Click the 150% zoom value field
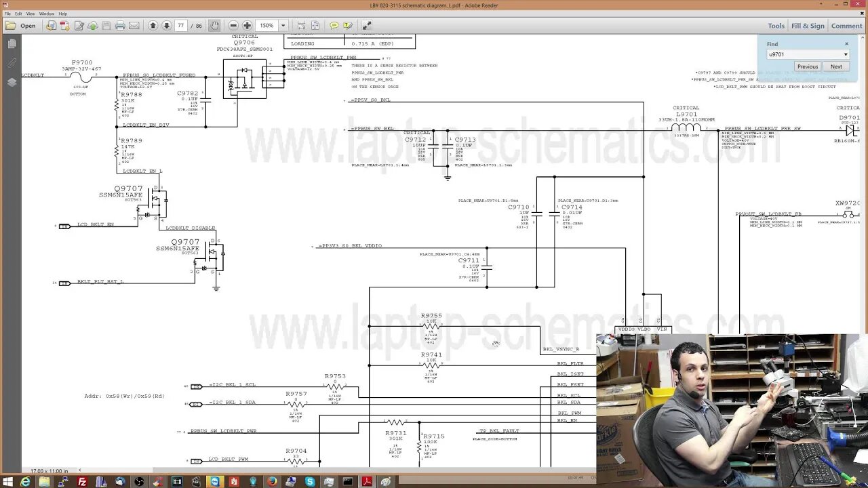 (x=267, y=26)
